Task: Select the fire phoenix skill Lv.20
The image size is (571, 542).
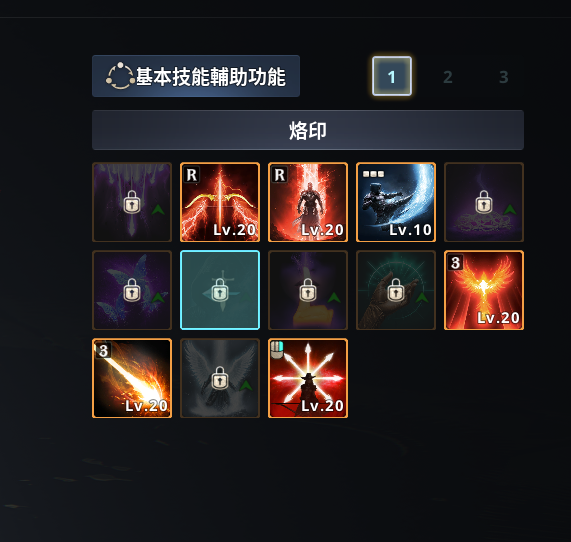Action: tap(484, 290)
